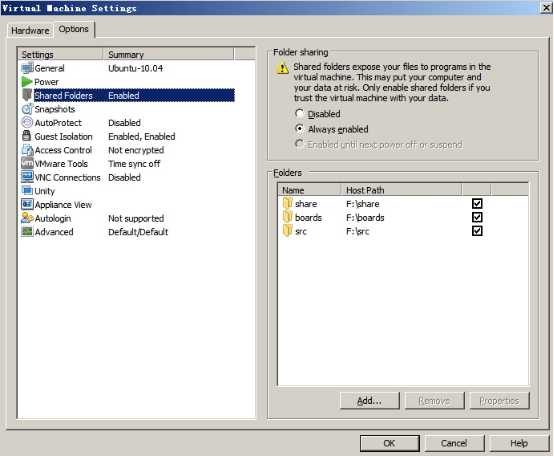
Task: Select the Disabled folder sharing option
Action: coord(299,113)
